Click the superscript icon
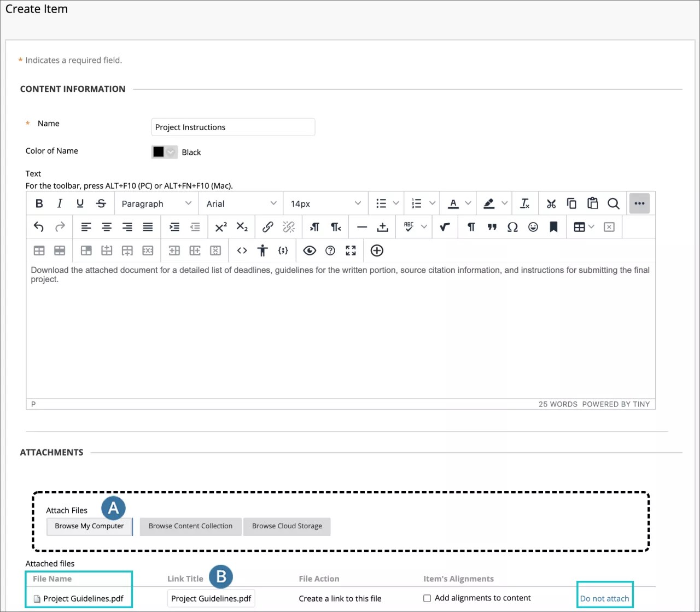This screenshot has width=700, height=612. coord(220,226)
